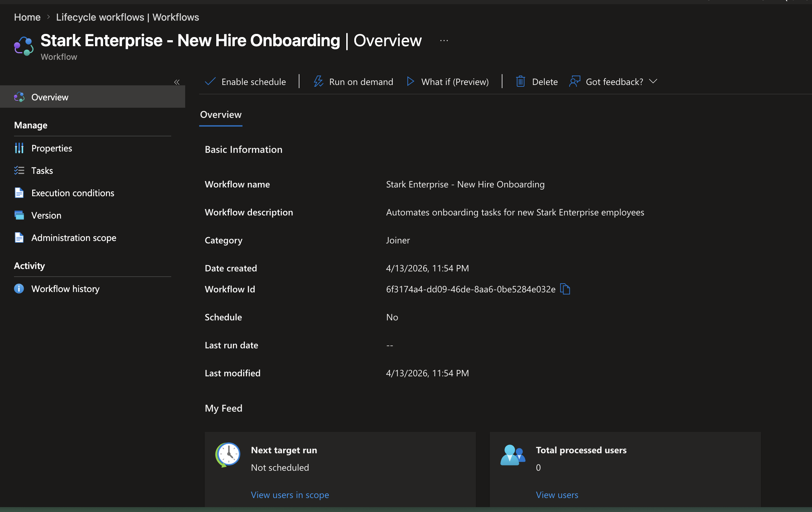Screen dimensions: 812x512
Task: Click the Next target run card title
Action: pyautogui.click(x=284, y=450)
